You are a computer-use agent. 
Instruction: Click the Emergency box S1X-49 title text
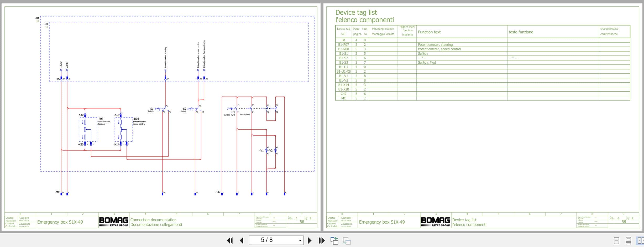(x=60, y=222)
